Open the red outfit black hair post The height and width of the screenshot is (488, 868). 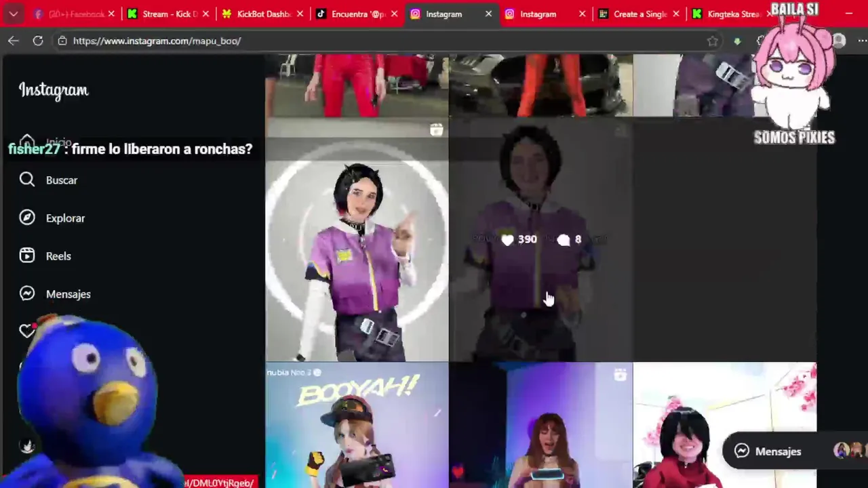tap(725, 426)
